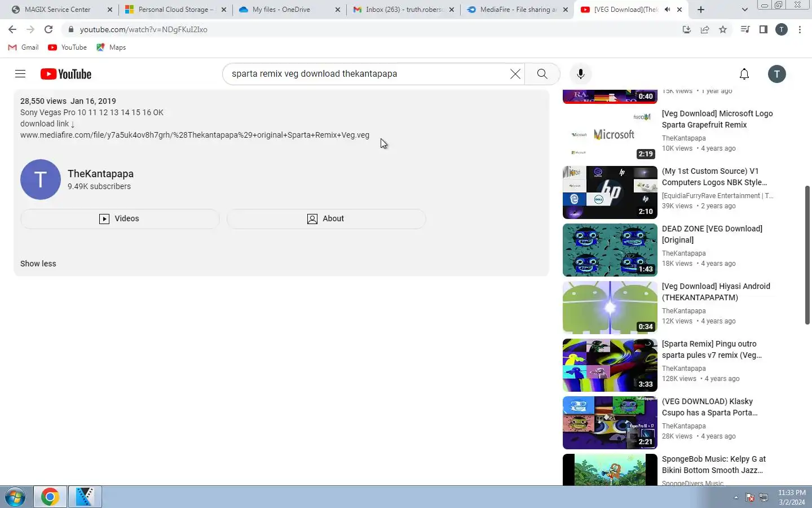Expand the tab search chevron
Viewport: 812px width, 508px height.
click(744, 10)
